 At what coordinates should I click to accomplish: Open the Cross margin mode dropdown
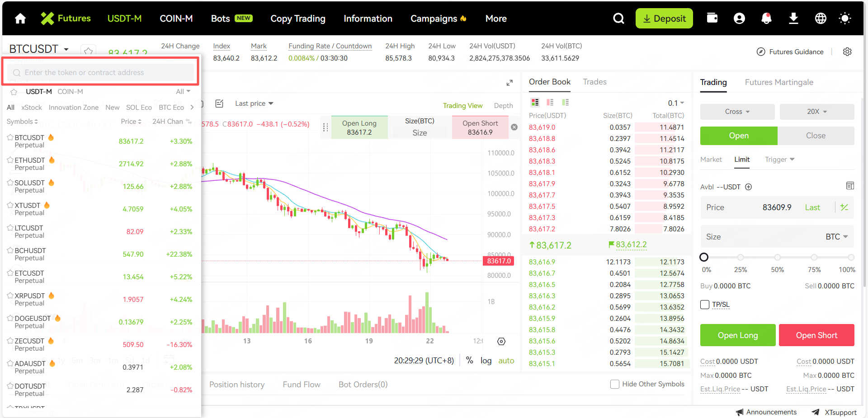(737, 112)
